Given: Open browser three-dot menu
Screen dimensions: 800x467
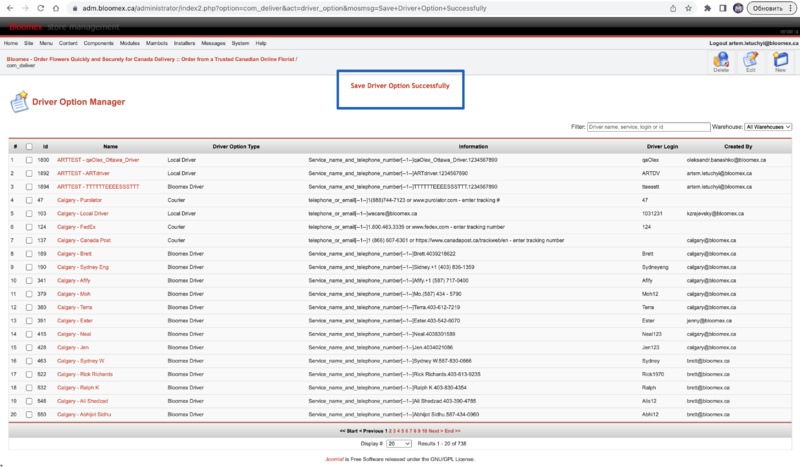Looking at the screenshot, I should 792,8.
